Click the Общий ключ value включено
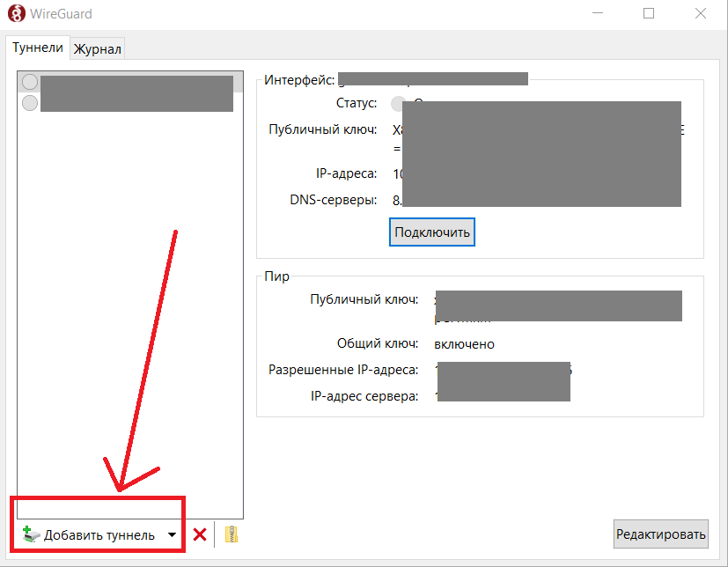This screenshot has width=728, height=567. pyautogui.click(x=464, y=344)
